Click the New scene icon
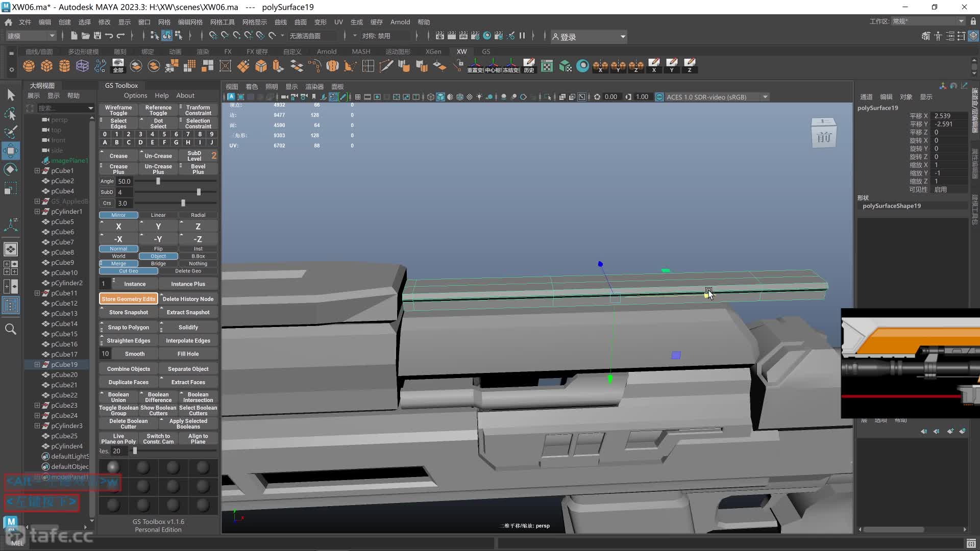The height and width of the screenshot is (551, 980). [x=74, y=36]
